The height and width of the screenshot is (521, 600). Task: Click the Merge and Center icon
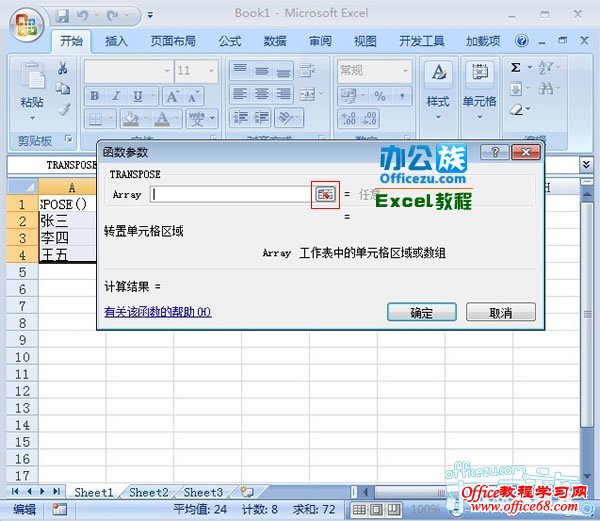(x=307, y=94)
